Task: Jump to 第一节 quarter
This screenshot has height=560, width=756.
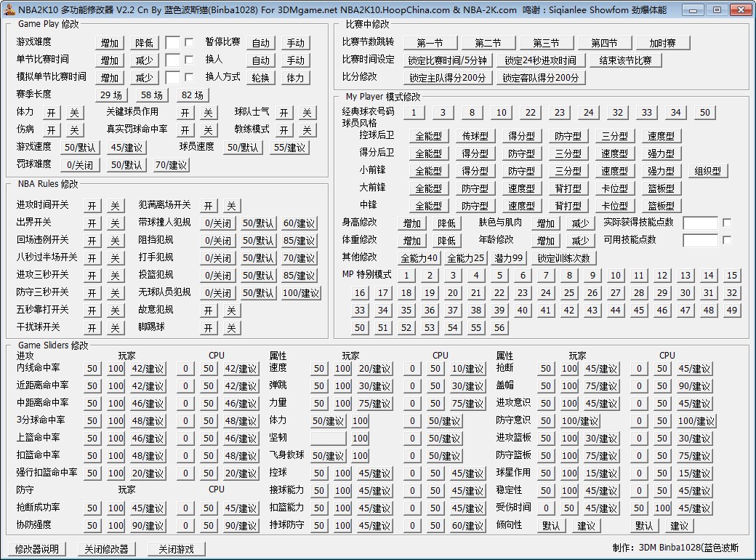Action: (430, 43)
